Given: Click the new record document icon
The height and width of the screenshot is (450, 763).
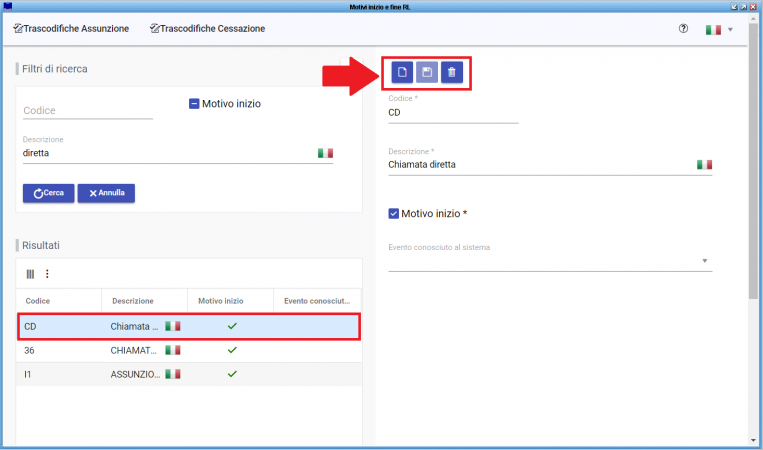Looking at the screenshot, I should (402, 72).
